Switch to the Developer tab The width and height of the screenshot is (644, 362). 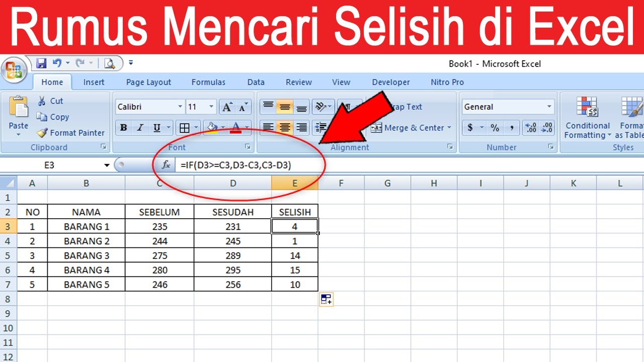tap(391, 82)
